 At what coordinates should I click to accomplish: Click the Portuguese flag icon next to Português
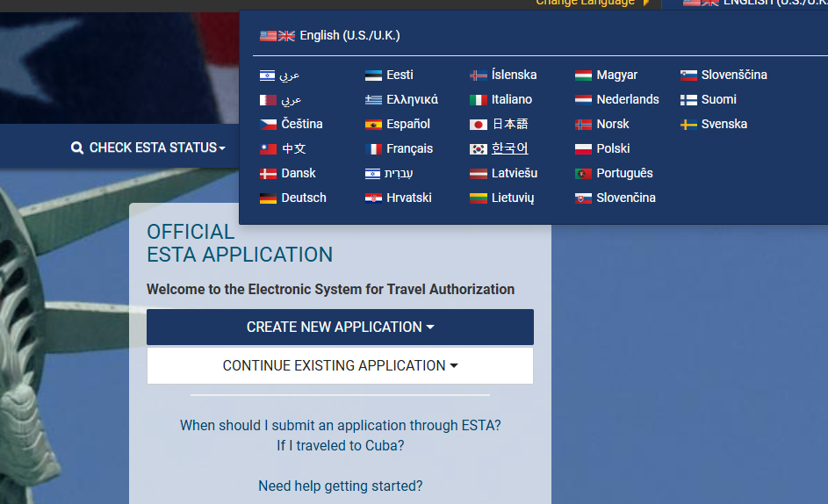point(583,174)
